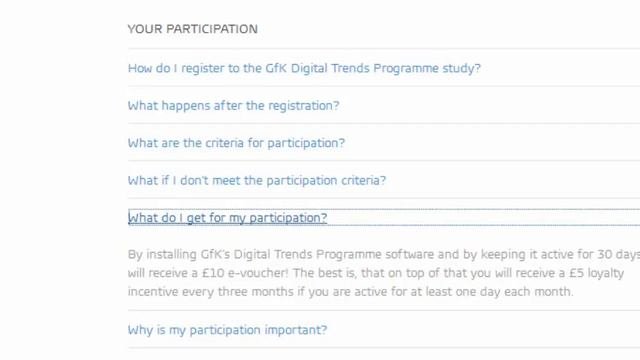This screenshot has height=360, width=640.
Task: Click 'The best is, that on top' sentence
Action: click(358, 273)
